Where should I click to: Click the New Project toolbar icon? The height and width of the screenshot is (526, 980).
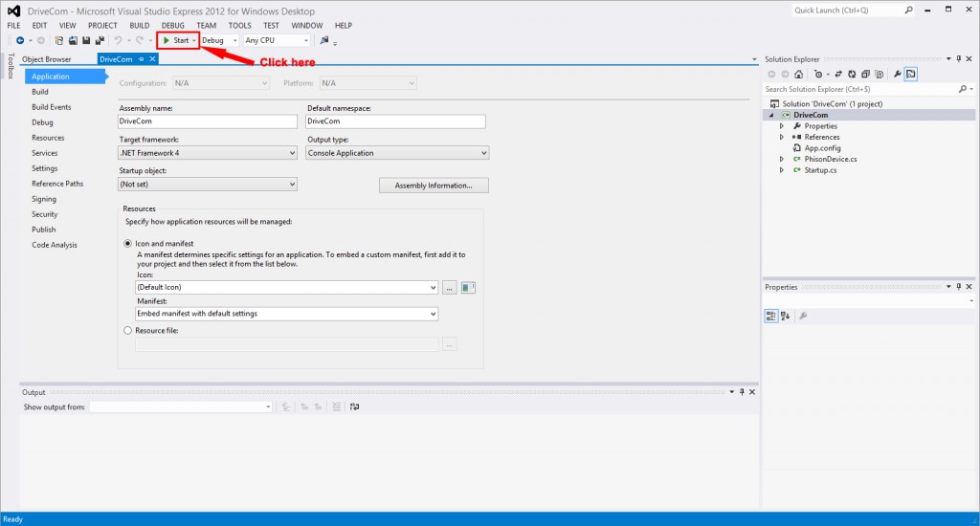(x=58, y=40)
